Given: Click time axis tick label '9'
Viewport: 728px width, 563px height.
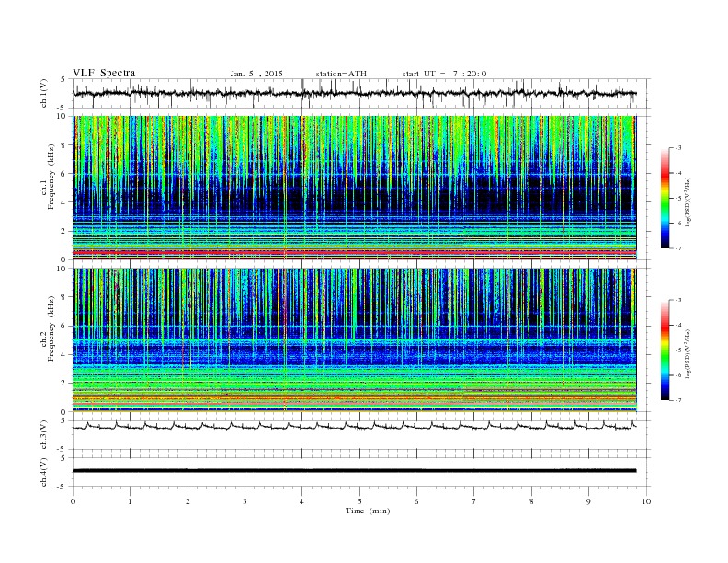Looking at the screenshot, I should [x=588, y=501].
